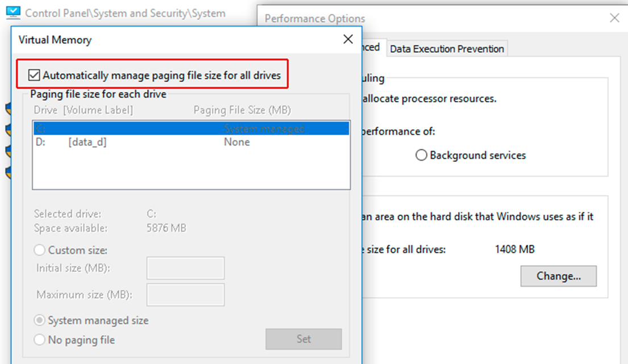Click inside the Maximum size (MB) field

click(185, 294)
